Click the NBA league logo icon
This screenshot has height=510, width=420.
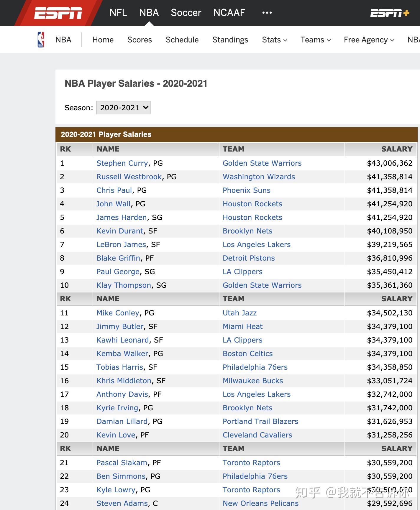point(41,40)
